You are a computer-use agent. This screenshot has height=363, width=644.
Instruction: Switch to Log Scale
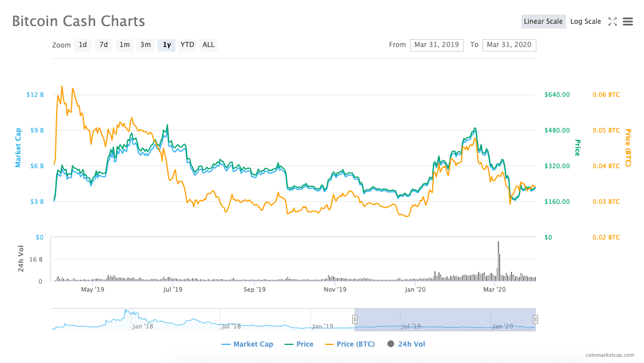pos(585,22)
